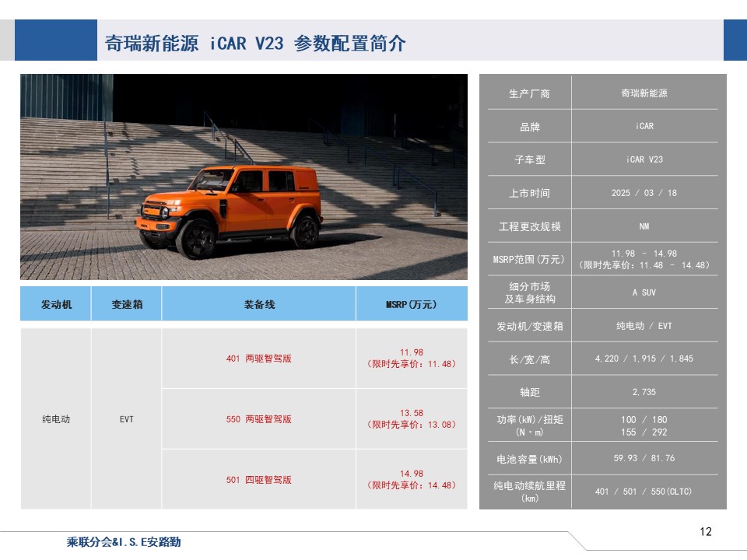Screen dimensions: 747x560
Task: Click the footer text '乘联分会&I.S.E安路勤'
Action: pos(124,542)
